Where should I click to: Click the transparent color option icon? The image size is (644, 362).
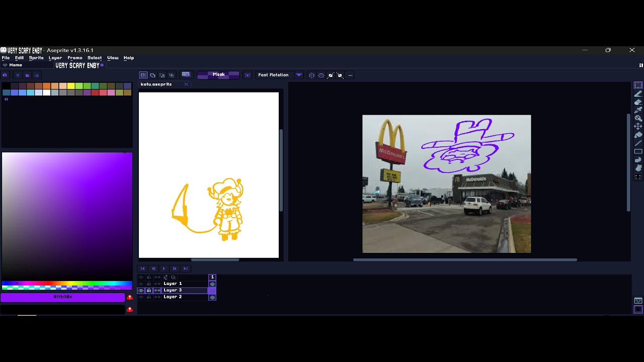click(x=186, y=75)
